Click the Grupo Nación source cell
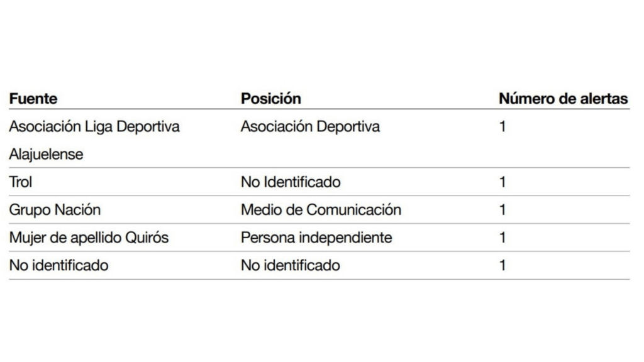644x362 pixels. coord(55,210)
